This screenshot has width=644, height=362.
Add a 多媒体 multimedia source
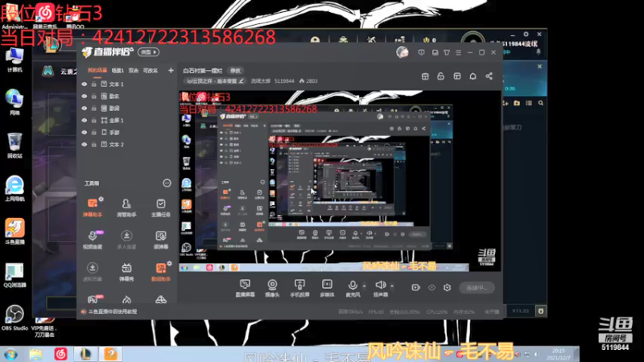click(x=327, y=288)
